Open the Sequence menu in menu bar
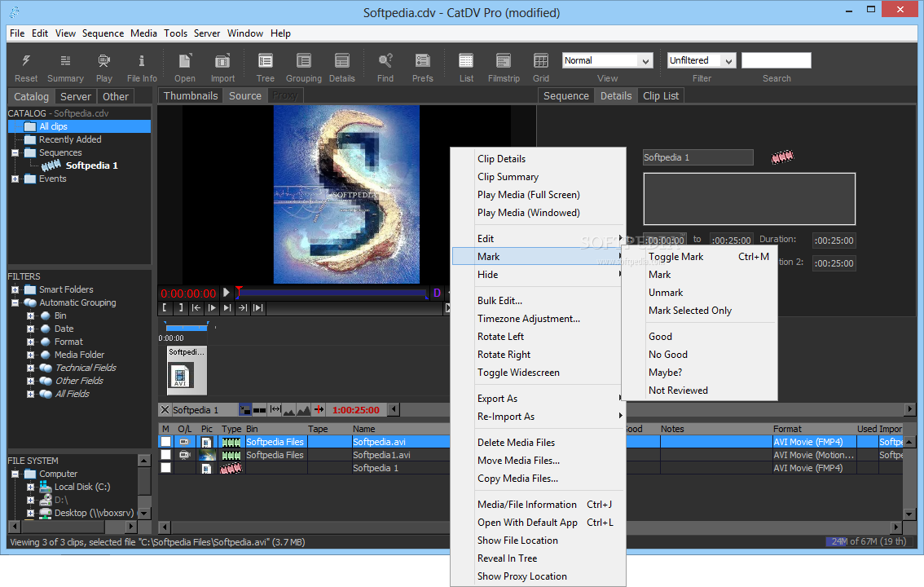The height and width of the screenshot is (587, 924). [x=103, y=33]
